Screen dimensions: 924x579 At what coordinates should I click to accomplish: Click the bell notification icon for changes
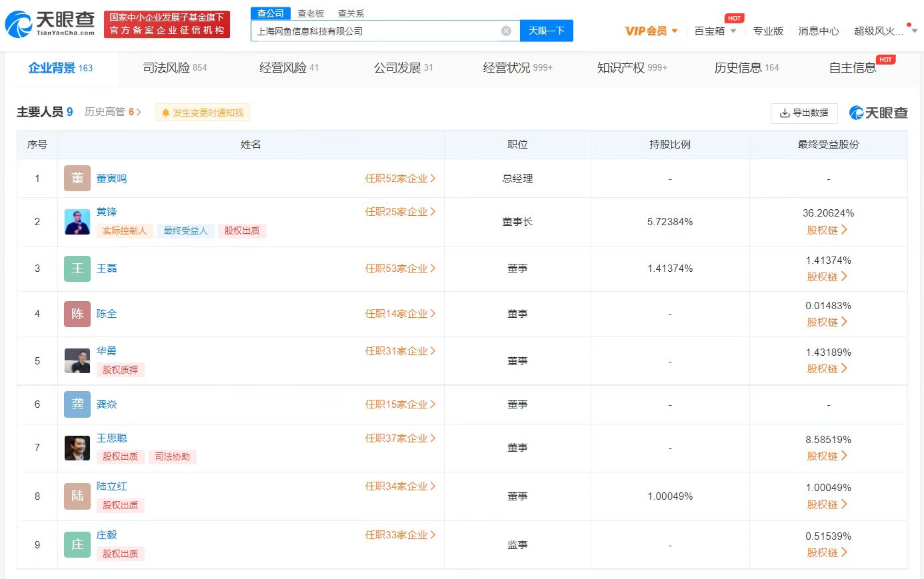click(x=166, y=113)
